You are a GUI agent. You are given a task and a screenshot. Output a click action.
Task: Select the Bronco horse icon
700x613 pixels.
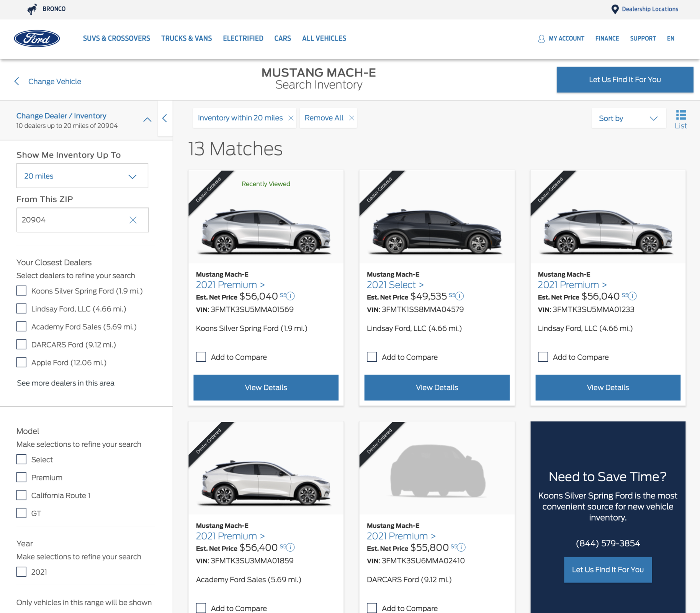tap(31, 8)
